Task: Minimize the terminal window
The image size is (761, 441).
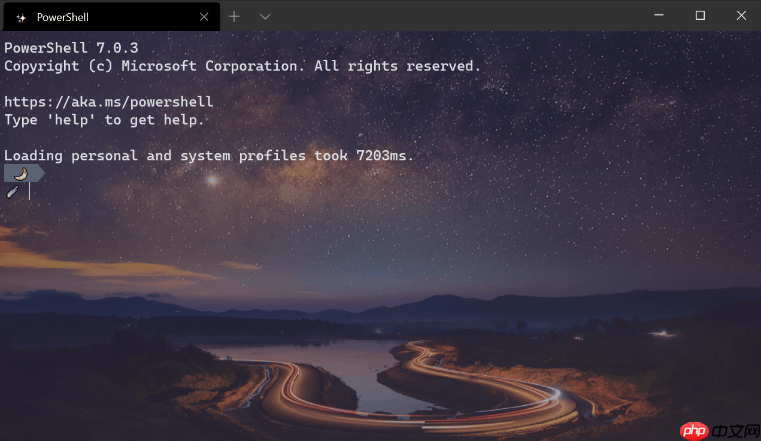Action: [x=659, y=16]
